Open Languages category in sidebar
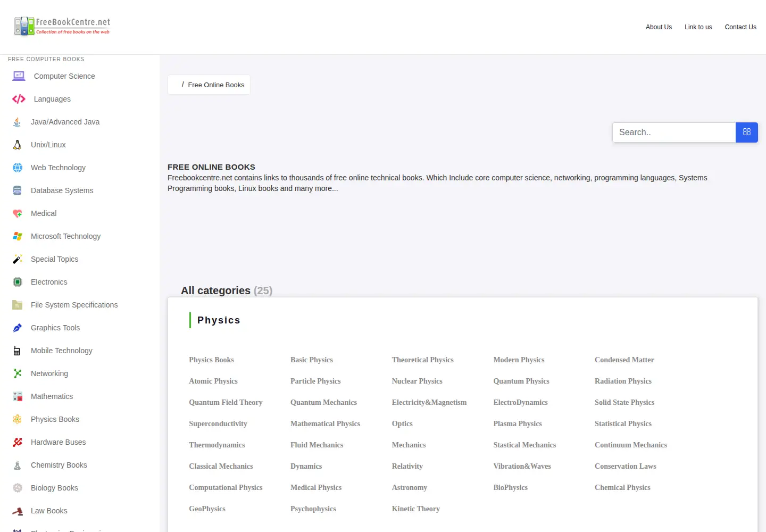The height and width of the screenshot is (532, 766). [x=52, y=99]
